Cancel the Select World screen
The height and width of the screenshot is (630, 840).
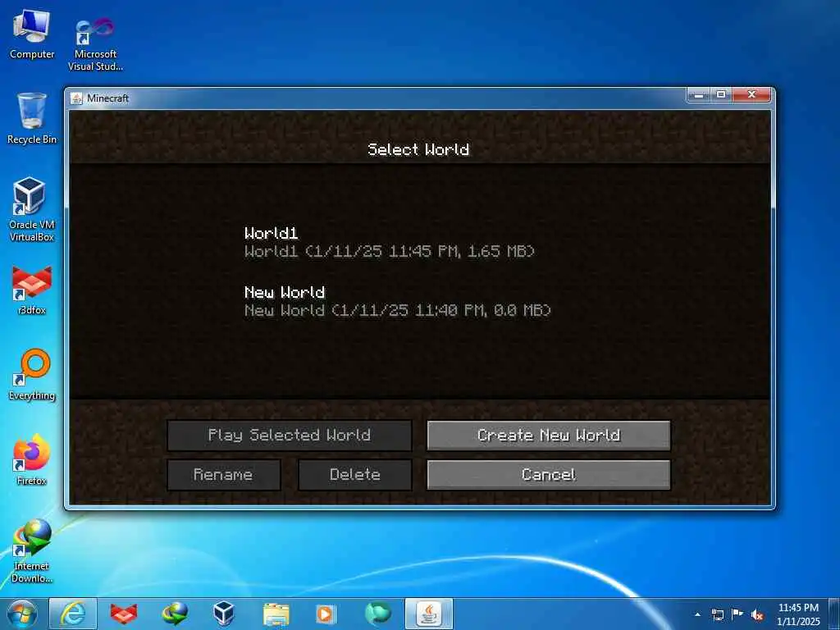click(549, 475)
